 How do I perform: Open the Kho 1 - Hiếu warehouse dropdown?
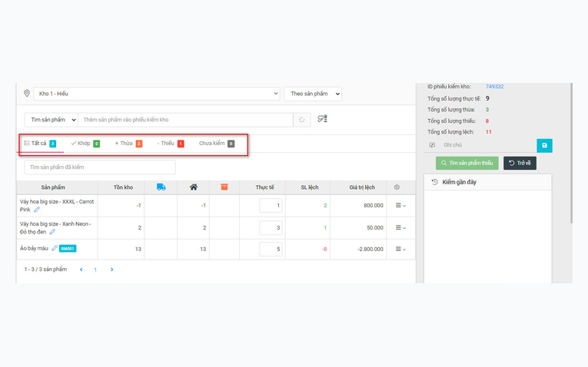coord(157,94)
